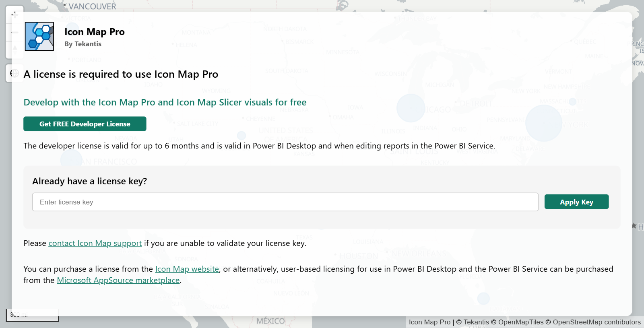
Task: Click OpenStreetMap contributors attribution link
Action: coord(597,322)
